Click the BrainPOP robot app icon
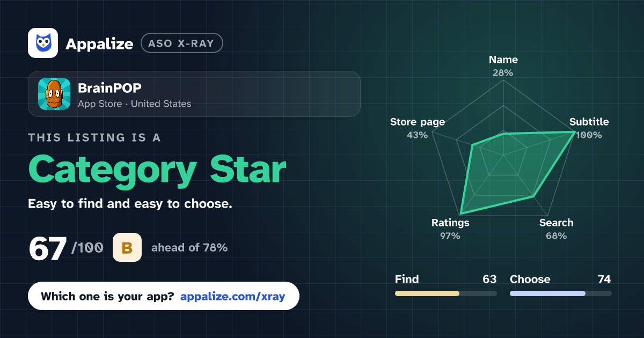 54,94
